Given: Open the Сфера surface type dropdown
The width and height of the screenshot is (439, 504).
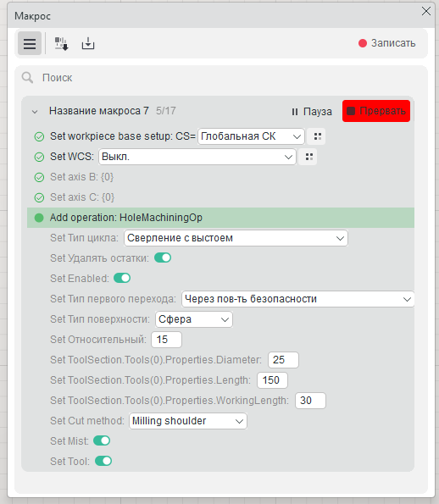Looking at the screenshot, I should click(x=194, y=319).
